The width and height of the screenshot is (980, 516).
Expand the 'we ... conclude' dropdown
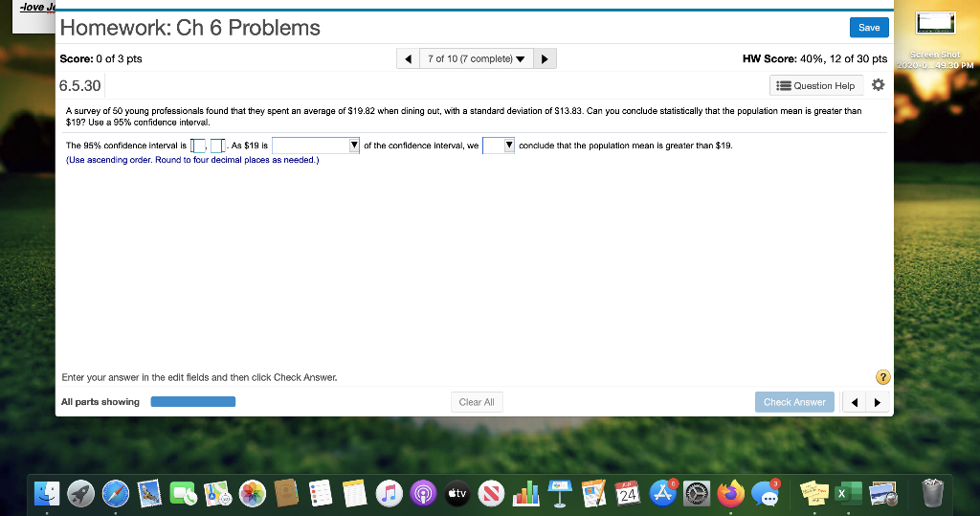pos(498,146)
